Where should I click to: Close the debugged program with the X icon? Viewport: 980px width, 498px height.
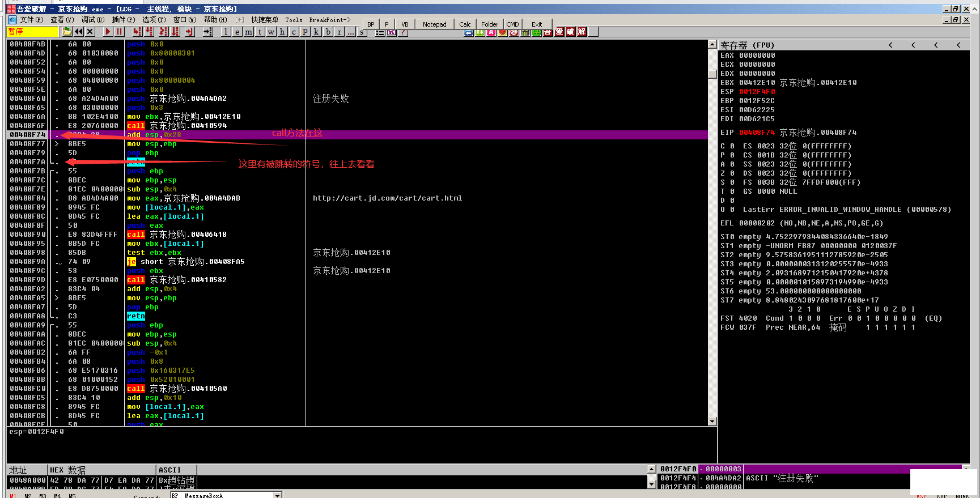pos(90,32)
